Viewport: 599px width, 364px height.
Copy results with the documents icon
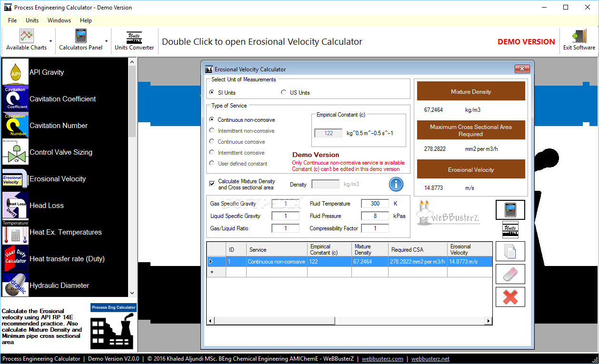pos(510,251)
